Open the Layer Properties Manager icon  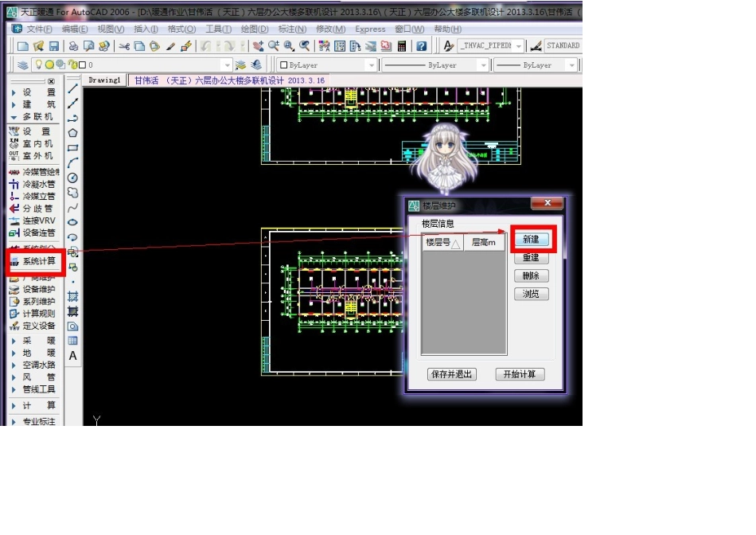[x=22, y=65]
